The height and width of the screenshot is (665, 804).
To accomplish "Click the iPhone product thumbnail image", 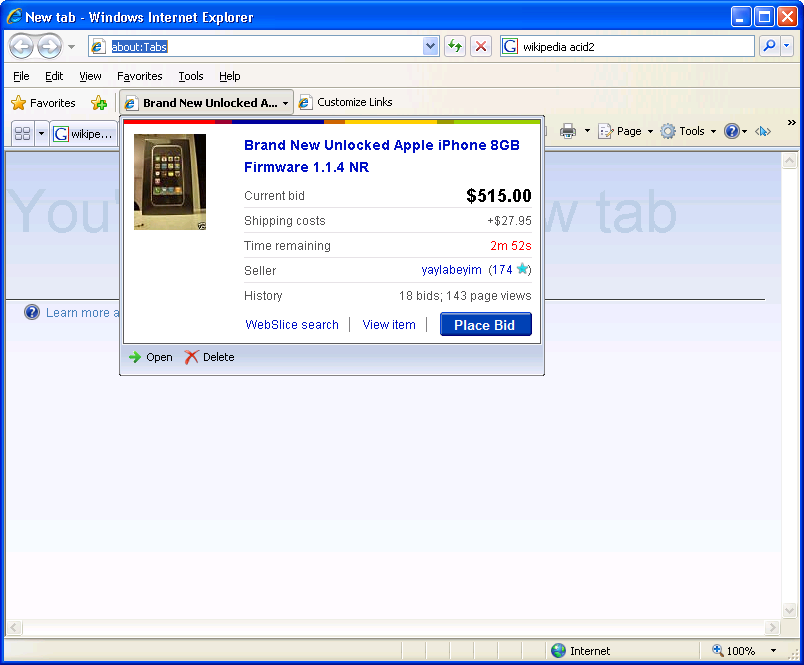I will tap(170, 182).
